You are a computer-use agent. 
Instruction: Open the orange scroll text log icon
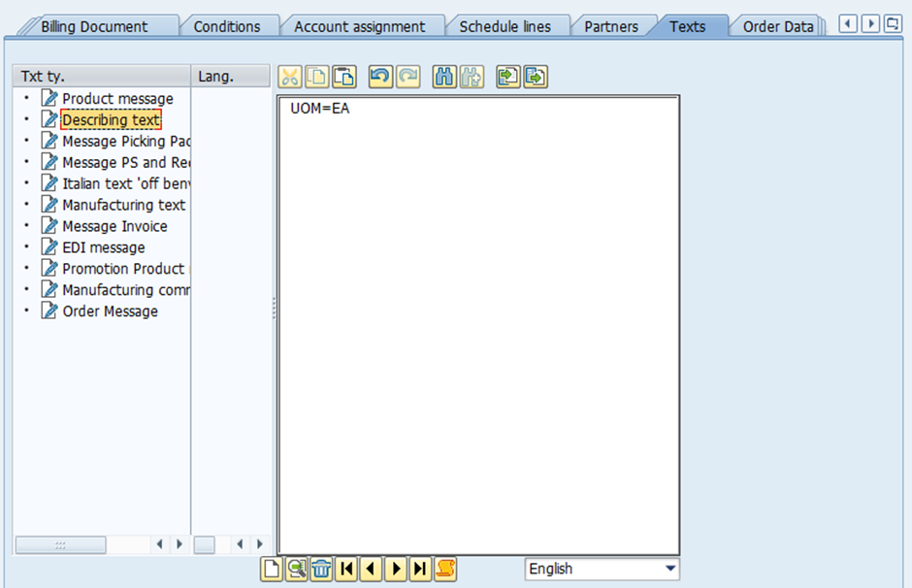point(445,569)
